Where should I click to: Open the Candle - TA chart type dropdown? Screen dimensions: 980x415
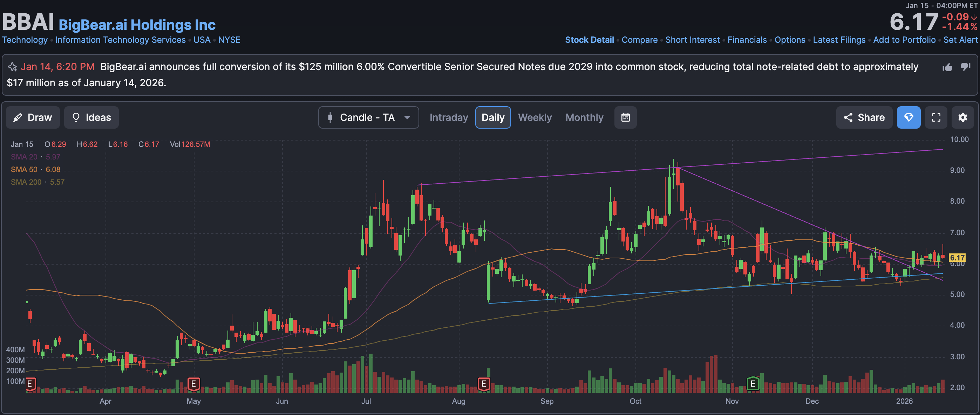(x=368, y=117)
